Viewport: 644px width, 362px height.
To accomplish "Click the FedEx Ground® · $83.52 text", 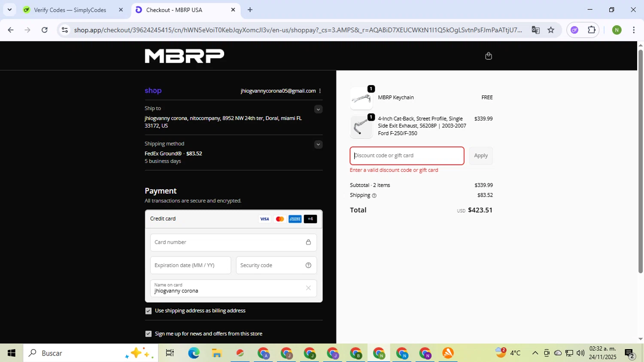I will pyautogui.click(x=173, y=153).
